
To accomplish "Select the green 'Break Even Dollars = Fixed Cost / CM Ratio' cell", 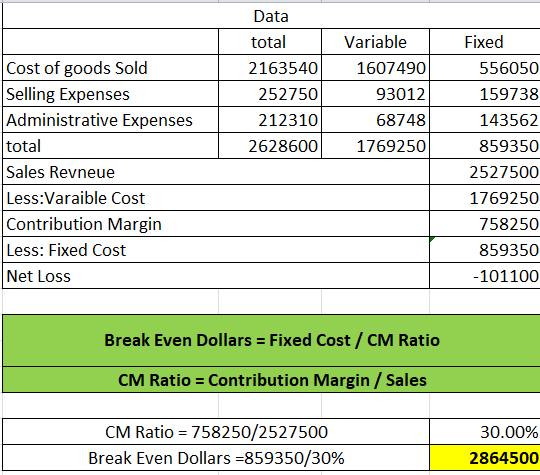I will click(x=271, y=340).
